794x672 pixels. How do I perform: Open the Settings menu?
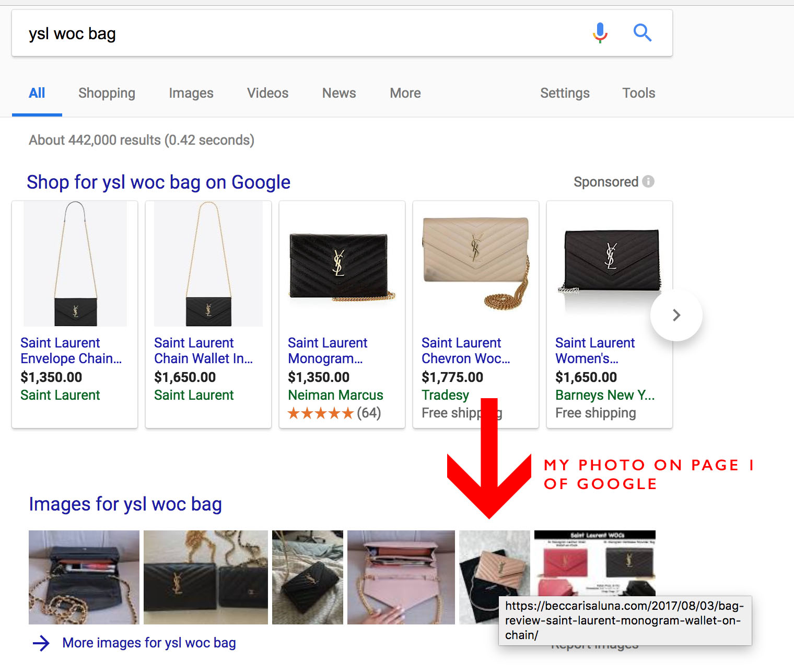point(565,93)
